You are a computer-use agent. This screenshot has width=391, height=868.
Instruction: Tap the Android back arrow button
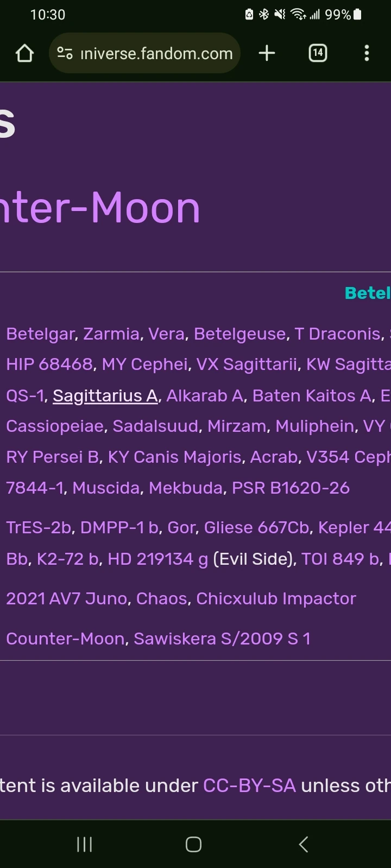(304, 844)
